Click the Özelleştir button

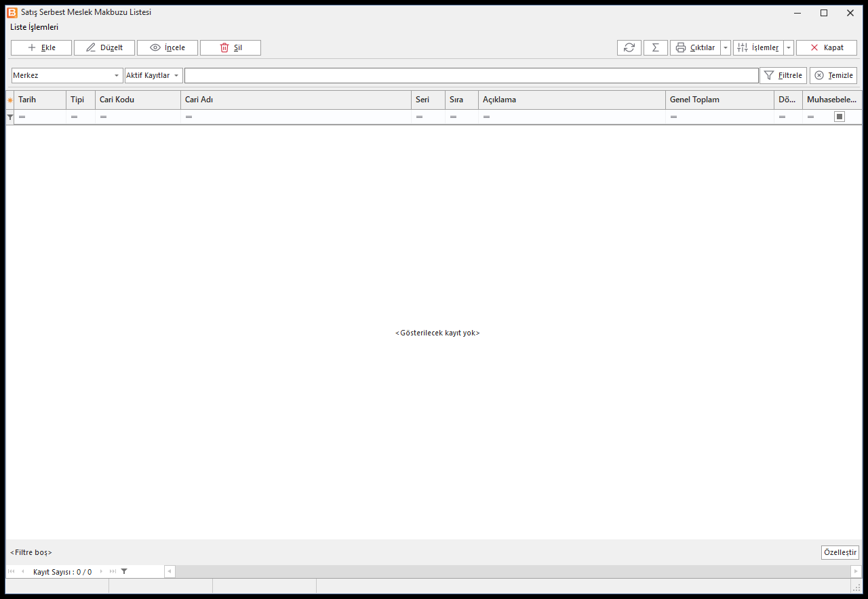point(840,552)
